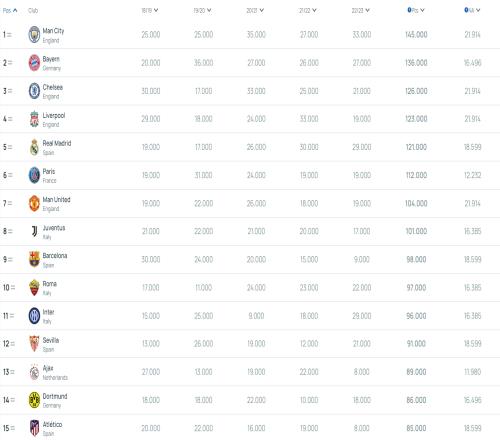Click the Chelsea club crest
The image size is (500, 440).
[x=34, y=91]
